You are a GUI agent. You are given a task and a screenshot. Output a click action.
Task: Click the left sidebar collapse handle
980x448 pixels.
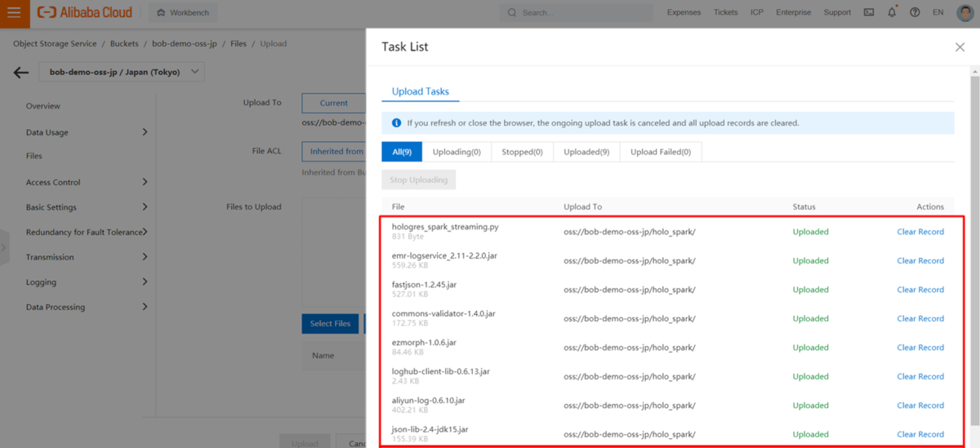click(4, 247)
